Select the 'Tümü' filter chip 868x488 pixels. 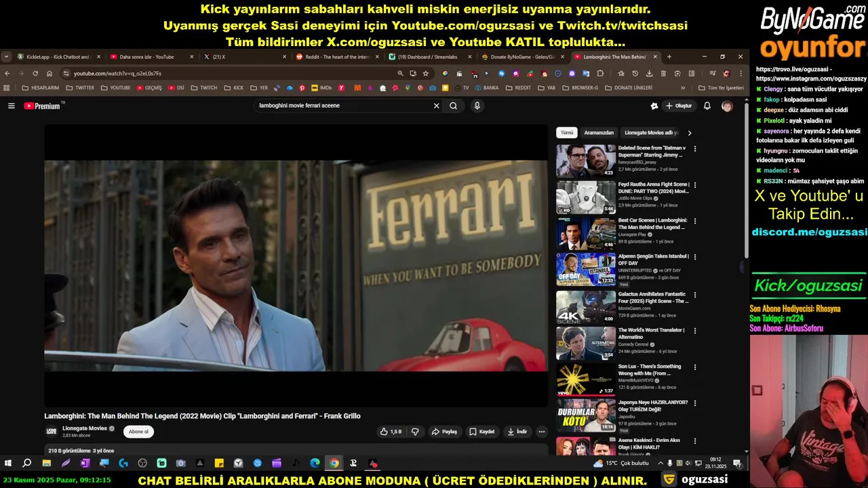click(x=566, y=133)
